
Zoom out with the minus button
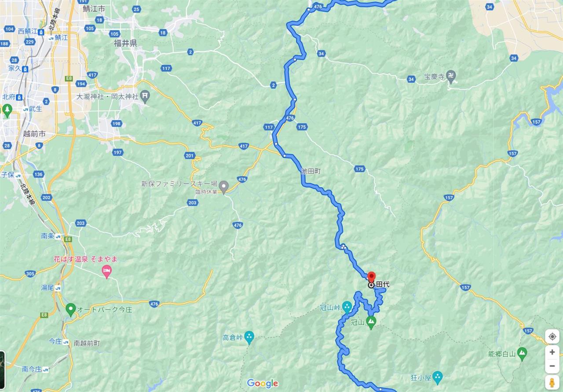pos(552,366)
